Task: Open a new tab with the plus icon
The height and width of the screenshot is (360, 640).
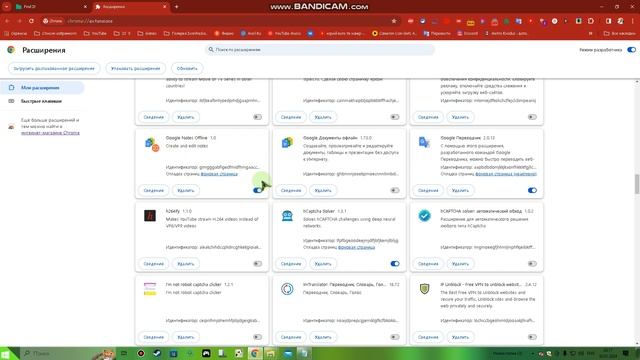Action: point(176,7)
